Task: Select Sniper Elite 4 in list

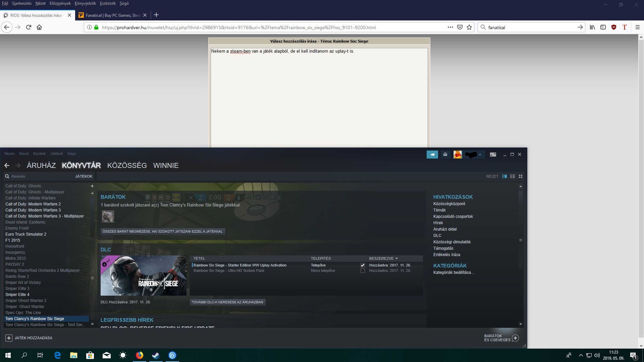Action: click(x=17, y=295)
